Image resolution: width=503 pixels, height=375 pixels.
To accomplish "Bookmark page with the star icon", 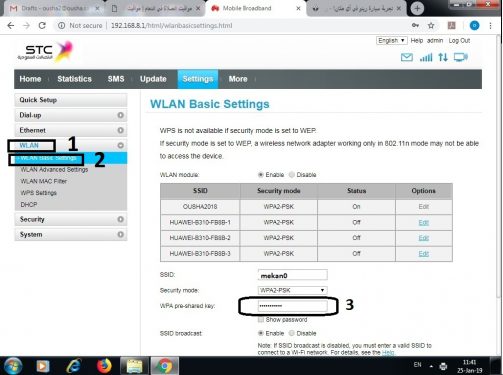I will [x=431, y=26].
